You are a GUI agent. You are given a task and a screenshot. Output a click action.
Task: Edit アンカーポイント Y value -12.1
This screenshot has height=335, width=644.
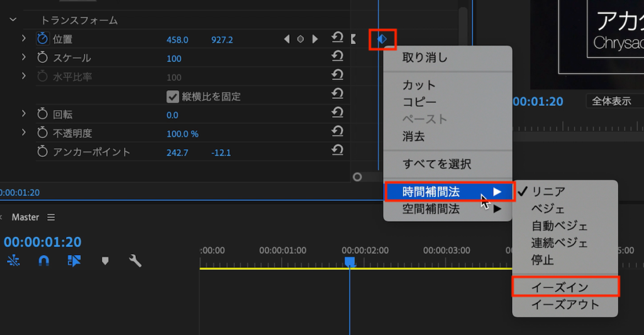(x=221, y=153)
